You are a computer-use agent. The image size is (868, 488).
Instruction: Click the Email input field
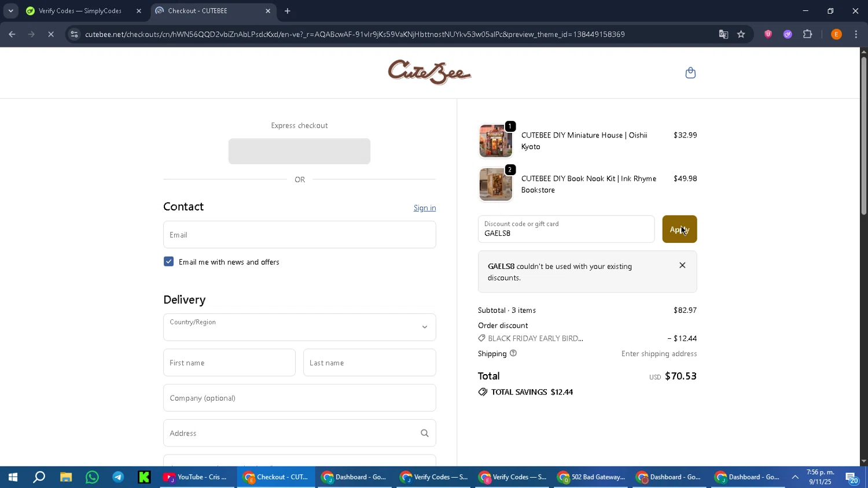(300, 235)
